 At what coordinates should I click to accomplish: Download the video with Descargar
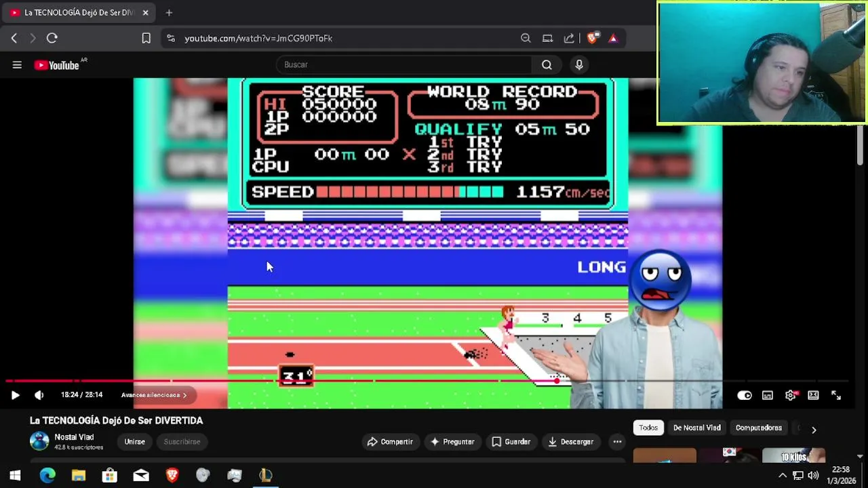(x=570, y=442)
